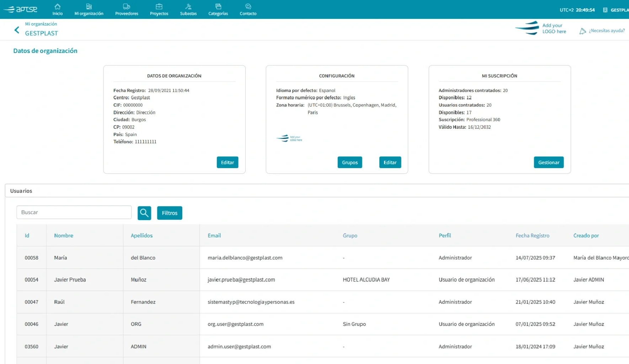This screenshot has width=629, height=364.
Task: Open the Proyectos briefcase icon
Action: click(x=159, y=6)
